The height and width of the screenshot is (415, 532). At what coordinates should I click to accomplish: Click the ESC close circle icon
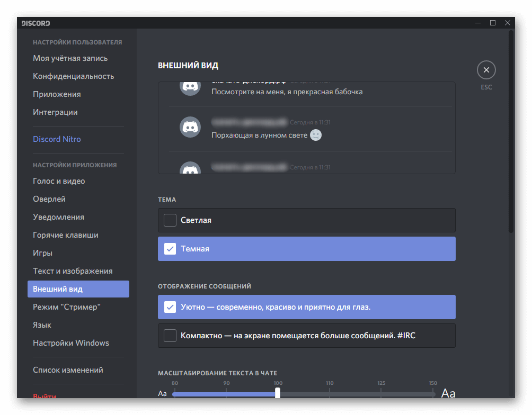[486, 69]
